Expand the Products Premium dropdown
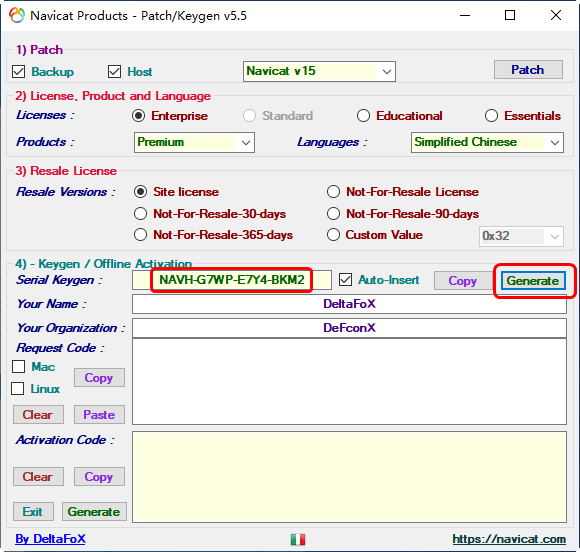This screenshot has width=580, height=552. [x=194, y=142]
